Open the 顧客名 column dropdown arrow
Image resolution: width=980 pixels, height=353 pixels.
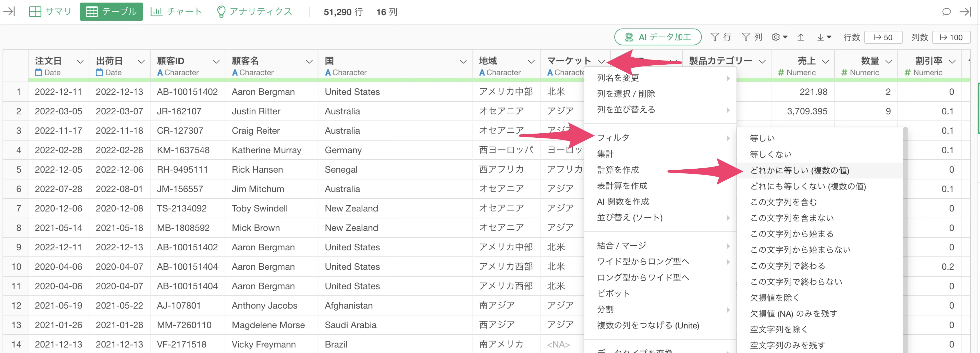pyautogui.click(x=309, y=61)
